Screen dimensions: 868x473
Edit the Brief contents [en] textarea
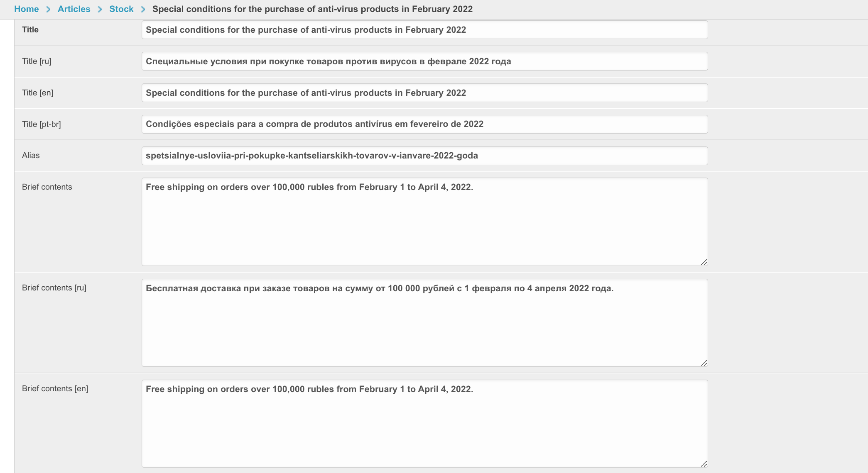click(424, 424)
